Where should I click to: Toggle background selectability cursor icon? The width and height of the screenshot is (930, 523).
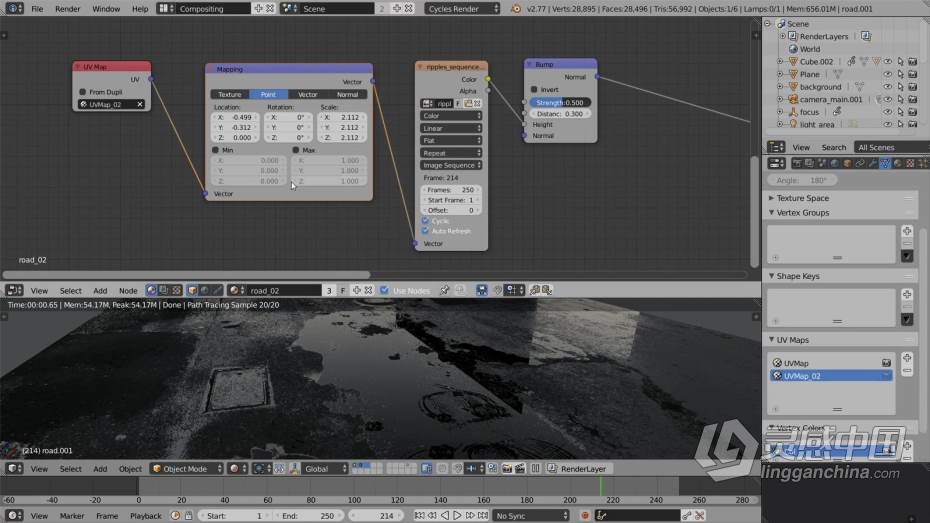[x=900, y=87]
